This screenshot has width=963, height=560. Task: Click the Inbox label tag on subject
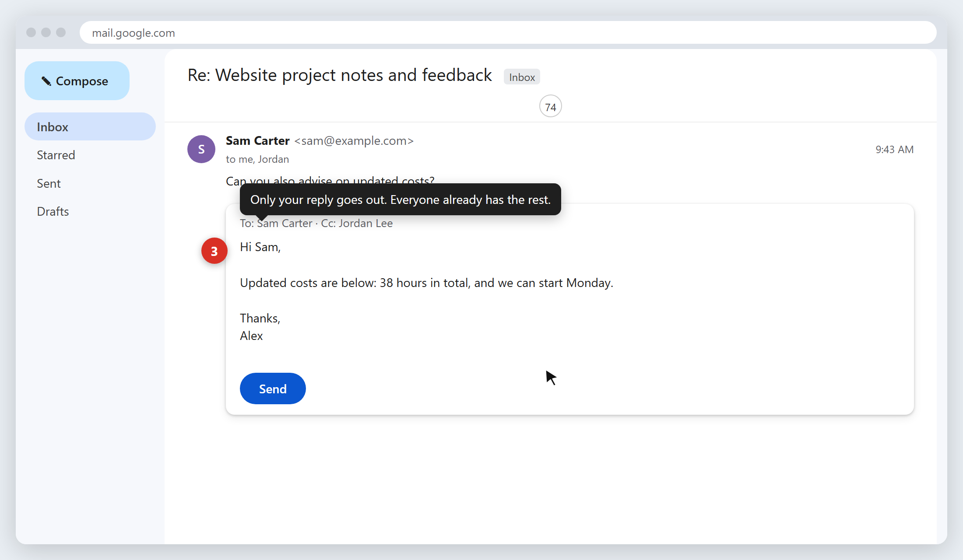(522, 77)
